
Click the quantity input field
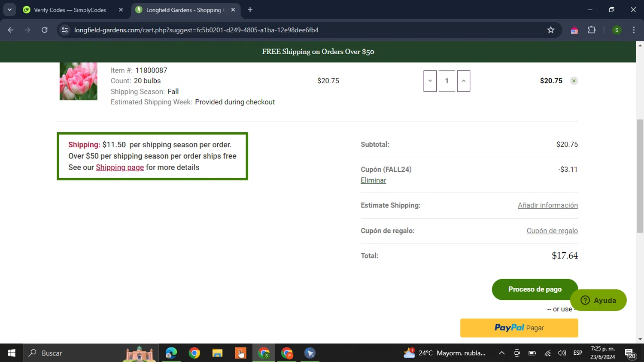click(447, 81)
